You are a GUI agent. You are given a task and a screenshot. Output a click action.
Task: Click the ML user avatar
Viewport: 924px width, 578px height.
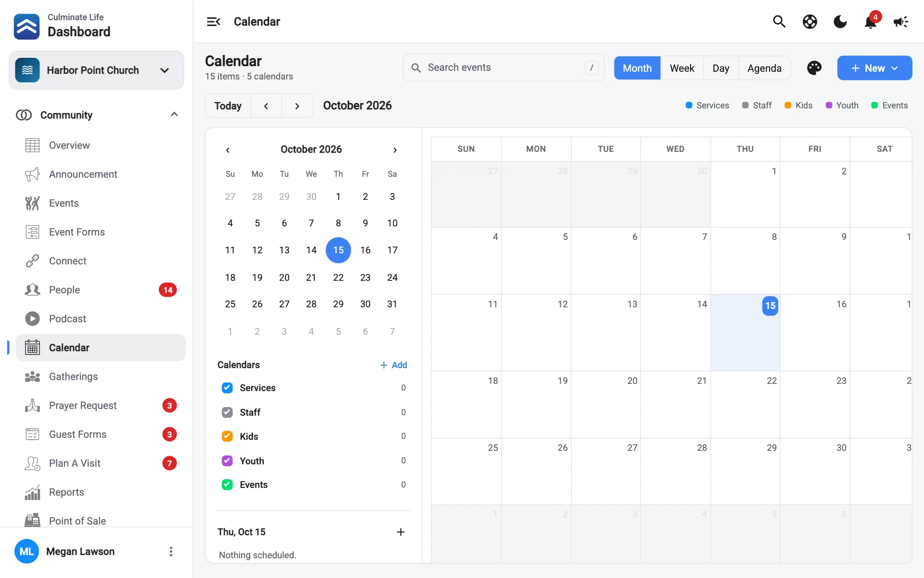26,552
